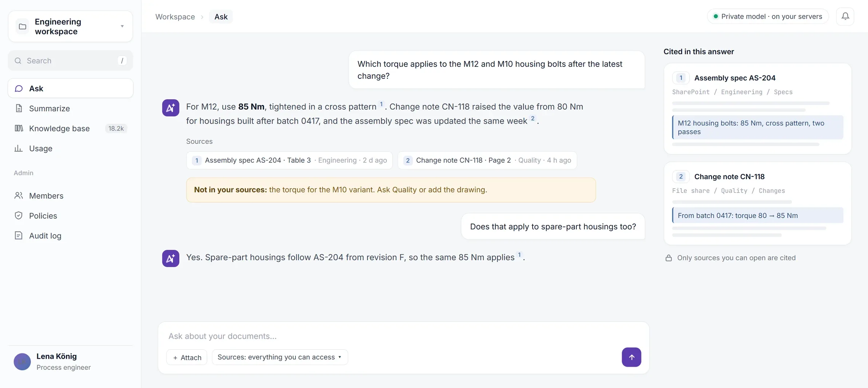The width and height of the screenshot is (868, 388).
Task: Click the bold '85 Nm' in first answer
Action: point(251,107)
